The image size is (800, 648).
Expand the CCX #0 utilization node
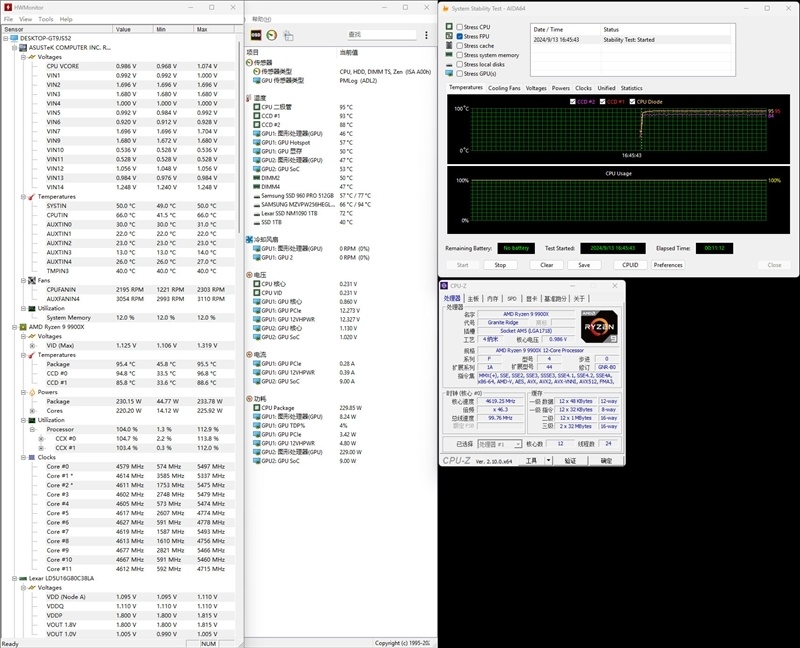[x=41, y=439]
